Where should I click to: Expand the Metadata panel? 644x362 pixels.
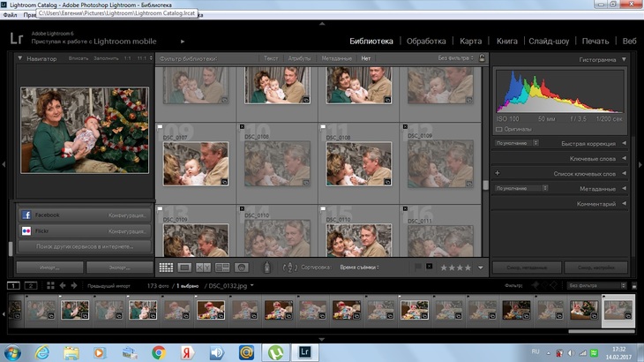click(624, 189)
